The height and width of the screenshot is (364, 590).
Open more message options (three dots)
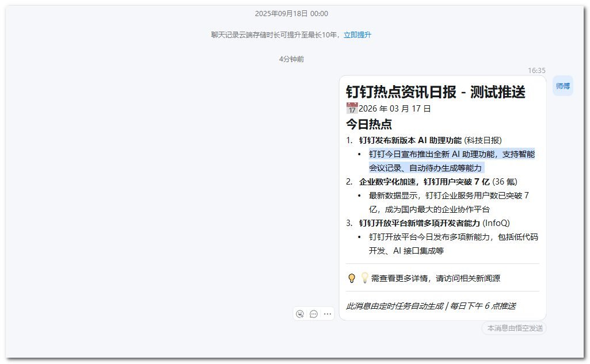point(328,314)
